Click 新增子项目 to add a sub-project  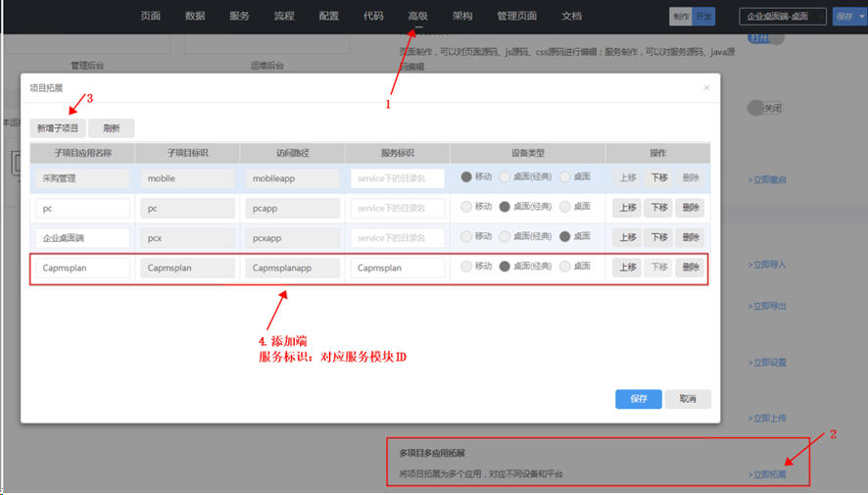pos(58,128)
